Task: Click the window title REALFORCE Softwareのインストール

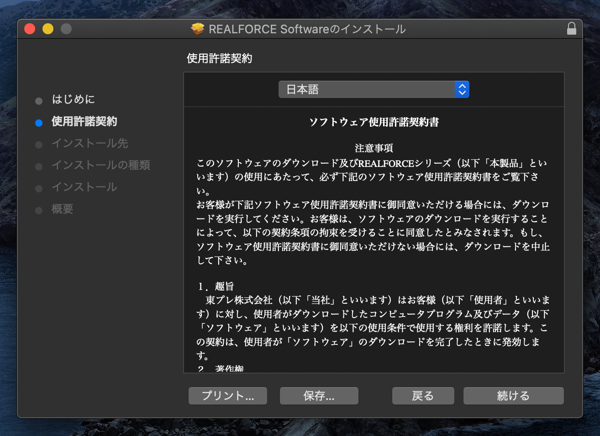Action: point(307,29)
